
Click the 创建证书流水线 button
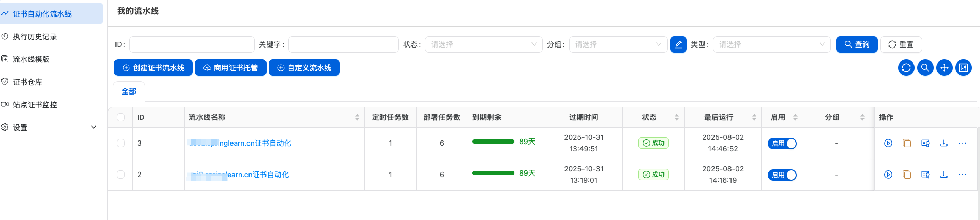pos(153,68)
